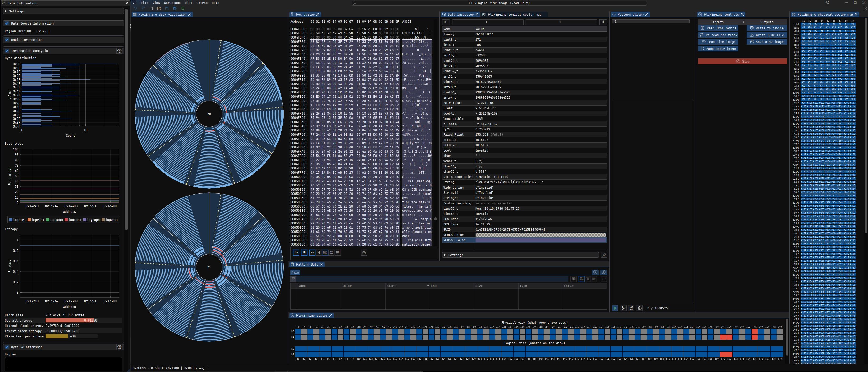
Task: Click the table grid icon in hex editor footer
Action: (x=338, y=253)
